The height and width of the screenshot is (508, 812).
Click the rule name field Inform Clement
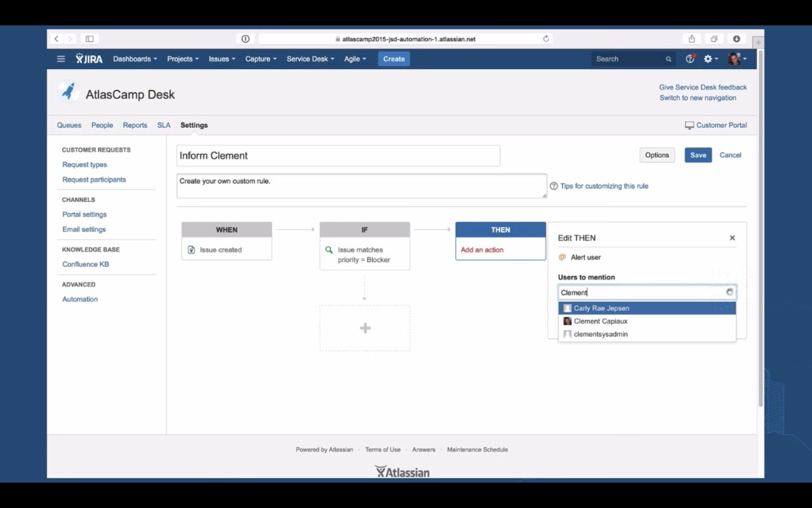coord(338,156)
